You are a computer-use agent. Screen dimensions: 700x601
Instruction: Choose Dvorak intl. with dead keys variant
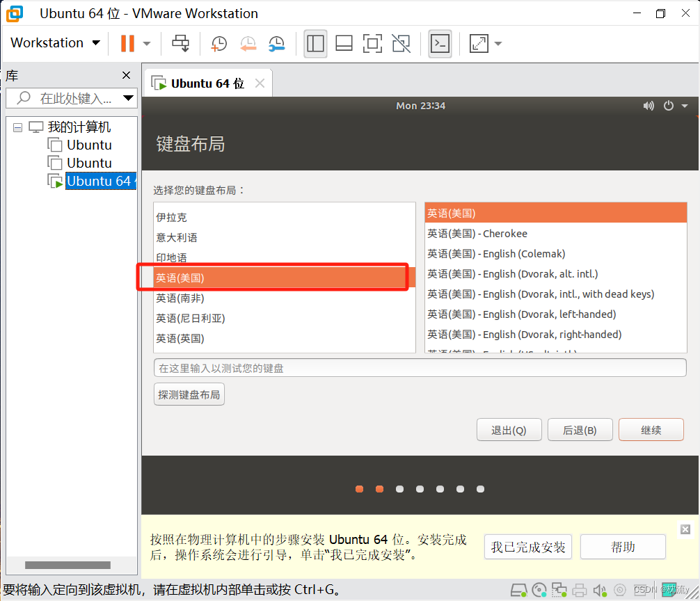click(556, 294)
